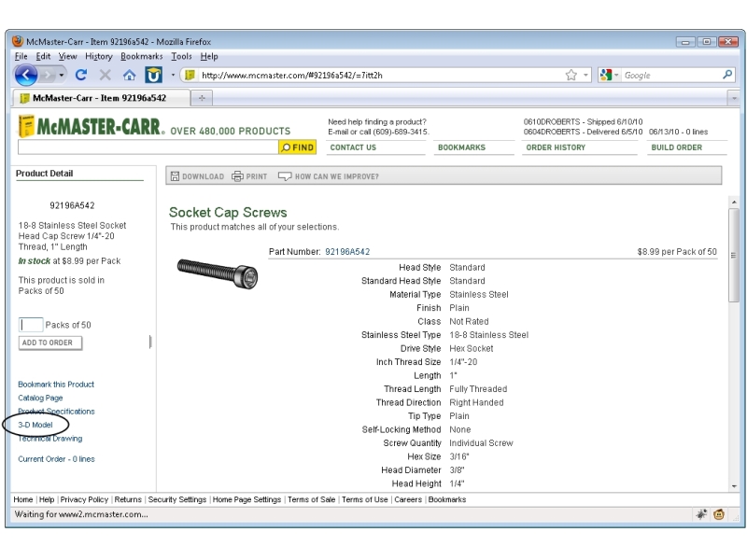Click the PRINT printer icon
Image resolution: width=747 pixels, height=560 pixels.
(237, 176)
